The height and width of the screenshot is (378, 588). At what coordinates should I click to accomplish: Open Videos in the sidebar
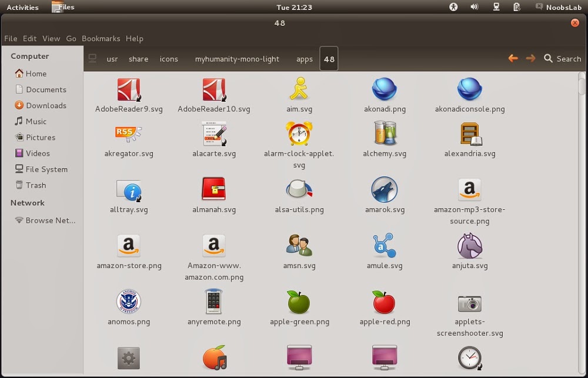point(32,153)
